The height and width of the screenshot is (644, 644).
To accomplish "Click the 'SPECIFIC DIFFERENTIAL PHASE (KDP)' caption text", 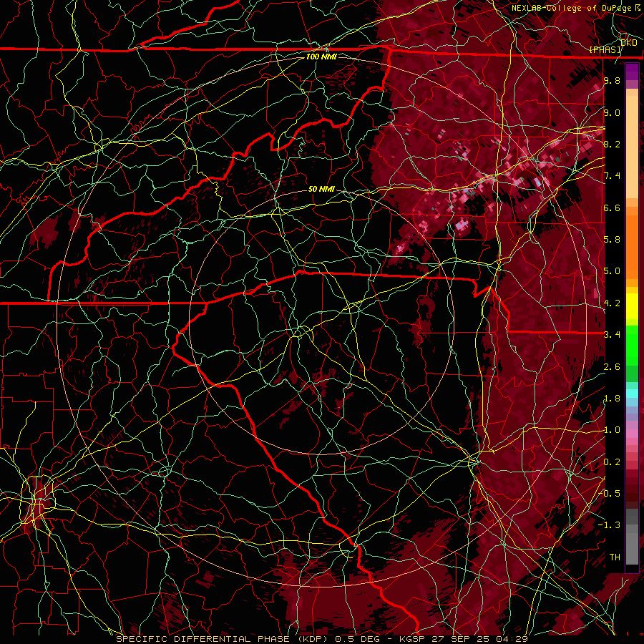I will click(x=224, y=639).
